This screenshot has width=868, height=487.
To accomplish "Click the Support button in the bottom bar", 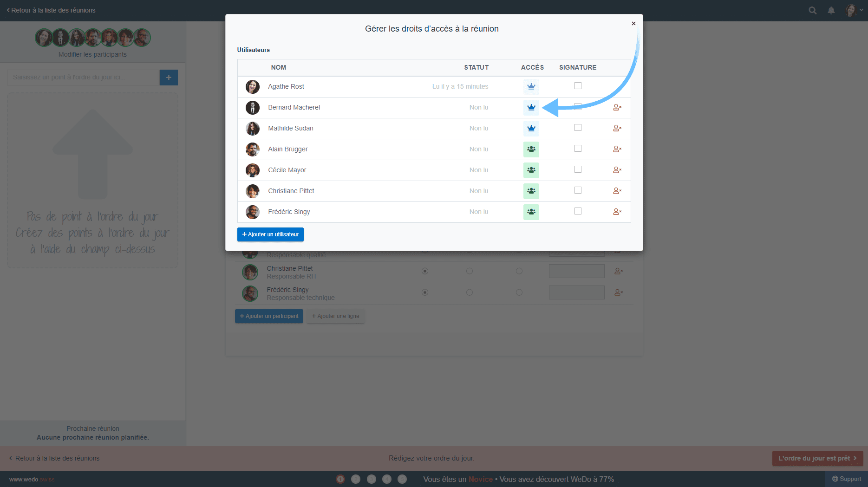I will (846, 479).
